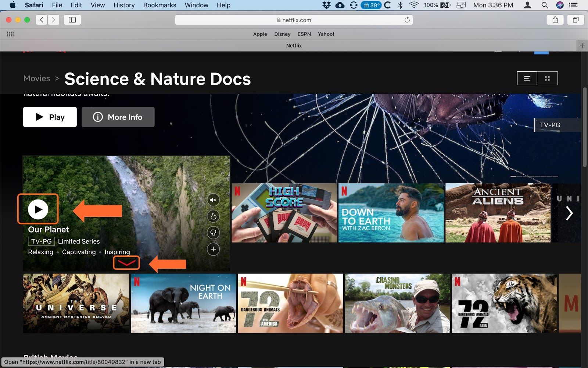Click the battery status icon
Viewport: 588px width, 368px height.
click(x=445, y=5)
